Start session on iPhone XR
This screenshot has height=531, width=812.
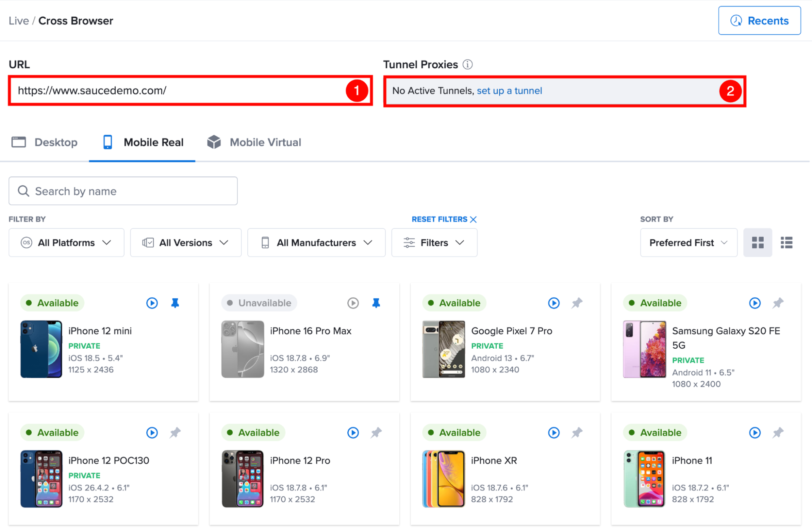point(554,433)
